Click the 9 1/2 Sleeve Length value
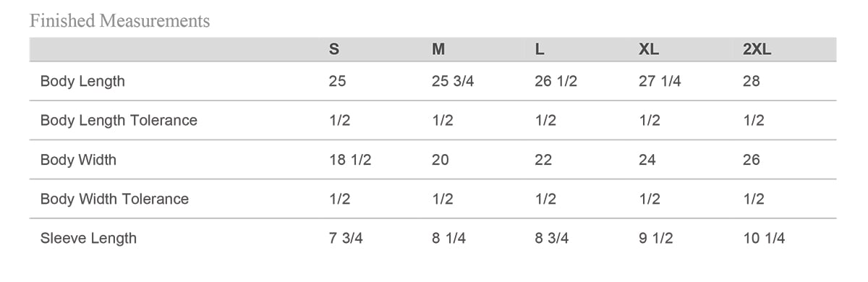The image size is (868, 282). [656, 238]
